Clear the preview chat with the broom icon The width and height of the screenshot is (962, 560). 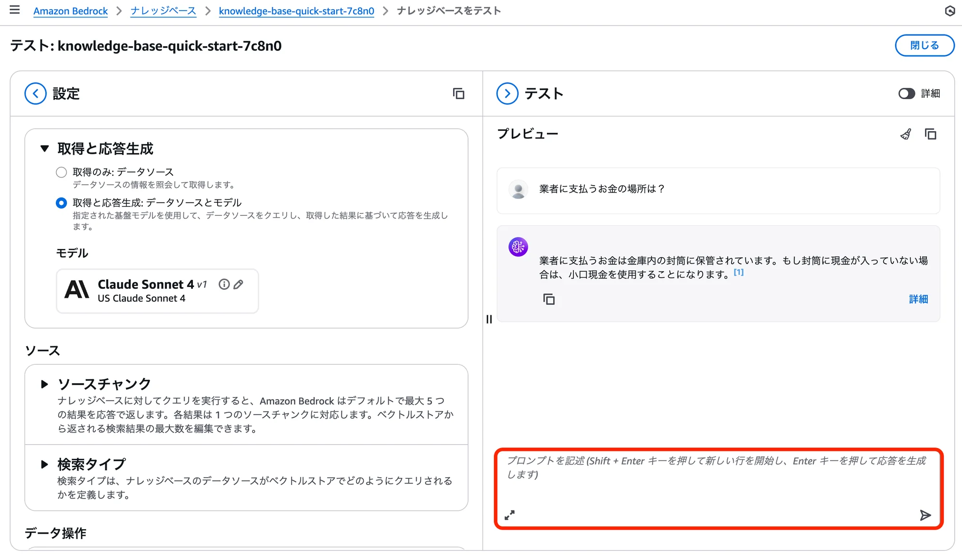pyautogui.click(x=906, y=135)
